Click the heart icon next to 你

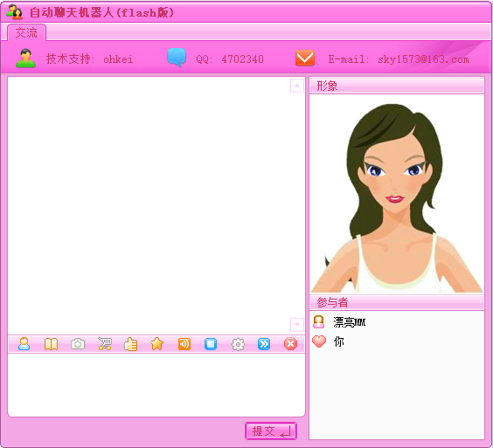(319, 341)
